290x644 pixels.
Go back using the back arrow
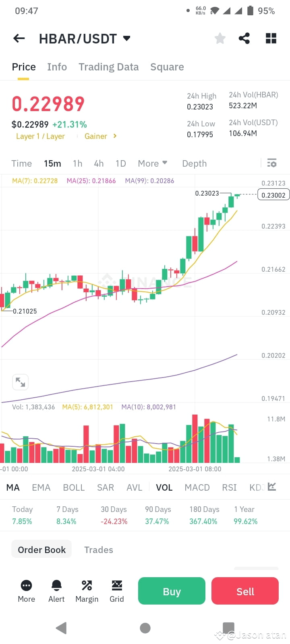[x=19, y=38]
